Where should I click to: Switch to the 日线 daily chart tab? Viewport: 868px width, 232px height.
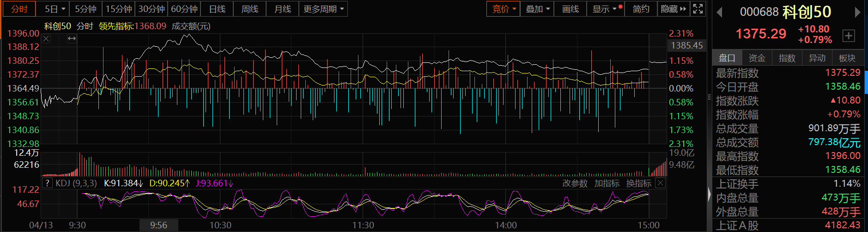pos(217,9)
